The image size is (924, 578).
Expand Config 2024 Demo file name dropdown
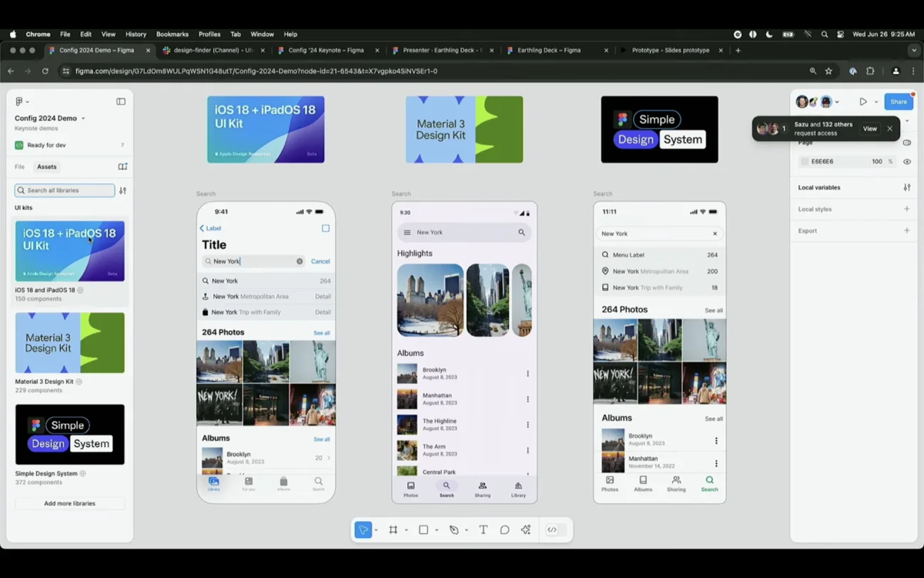[x=83, y=119]
